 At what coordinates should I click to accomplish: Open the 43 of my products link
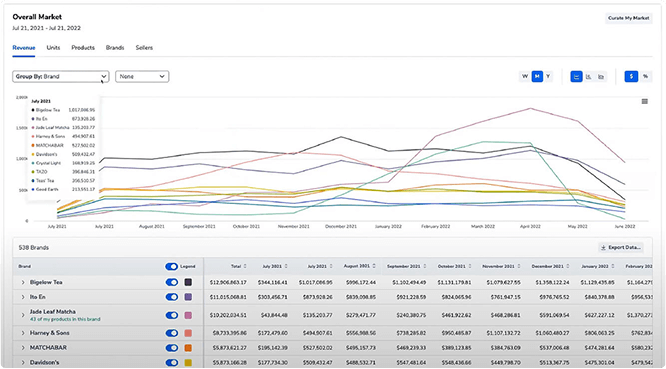(x=65, y=319)
